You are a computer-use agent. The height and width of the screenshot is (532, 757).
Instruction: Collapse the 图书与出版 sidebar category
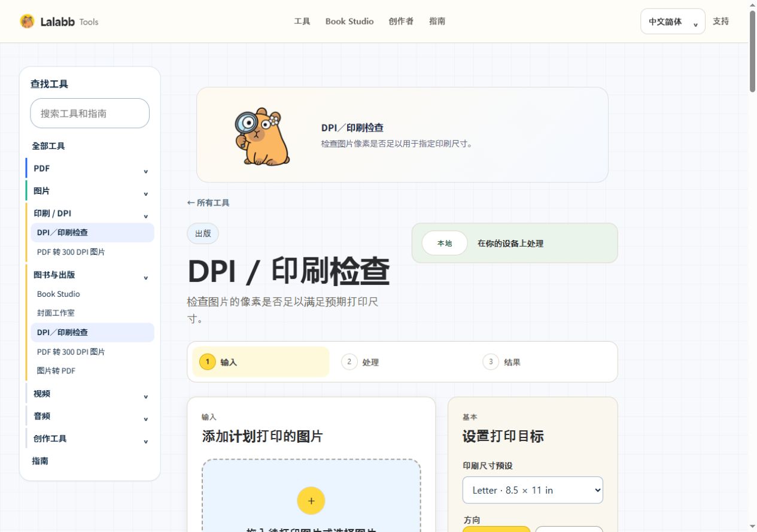pyautogui.click(x=90, y=275)
